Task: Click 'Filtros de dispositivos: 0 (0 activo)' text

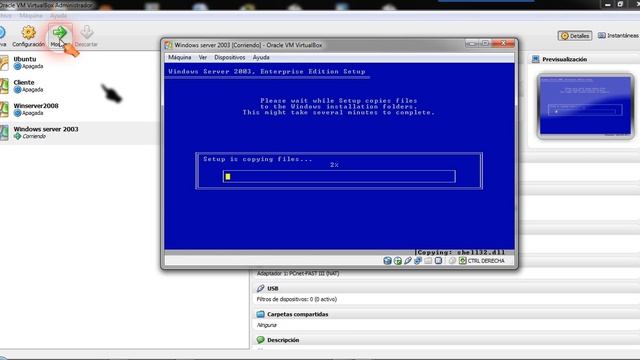Action: (297, 299)
